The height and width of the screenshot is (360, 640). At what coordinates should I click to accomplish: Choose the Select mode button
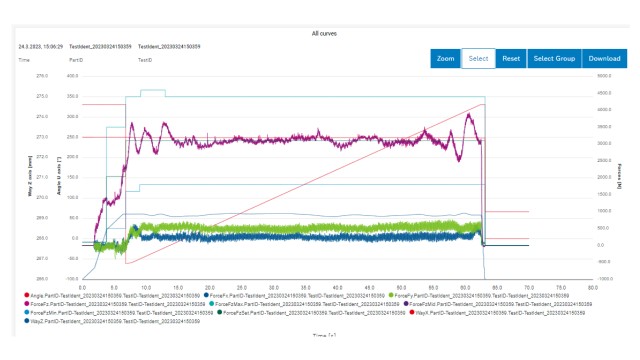(x=478, y=58)
